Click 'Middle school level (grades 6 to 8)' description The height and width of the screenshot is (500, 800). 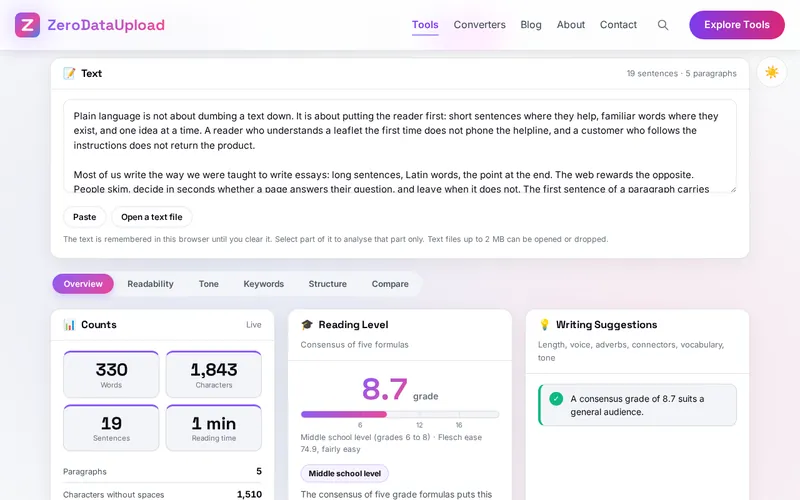click(x=365, y=437)
